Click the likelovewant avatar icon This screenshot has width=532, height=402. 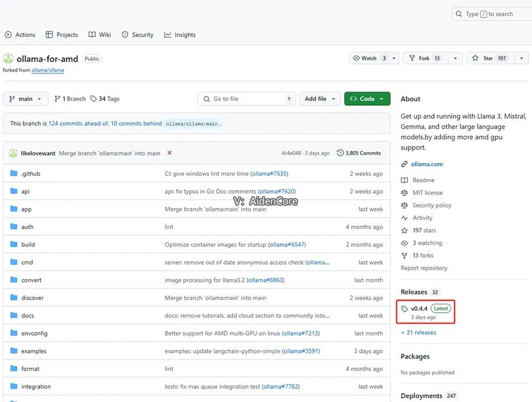(13, 153)
